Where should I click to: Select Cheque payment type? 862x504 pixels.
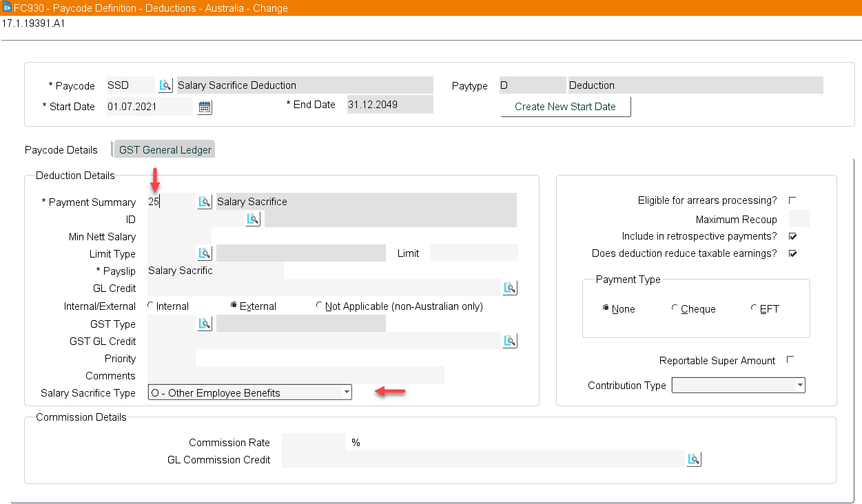pyautogui.click(x=675, y=308)
